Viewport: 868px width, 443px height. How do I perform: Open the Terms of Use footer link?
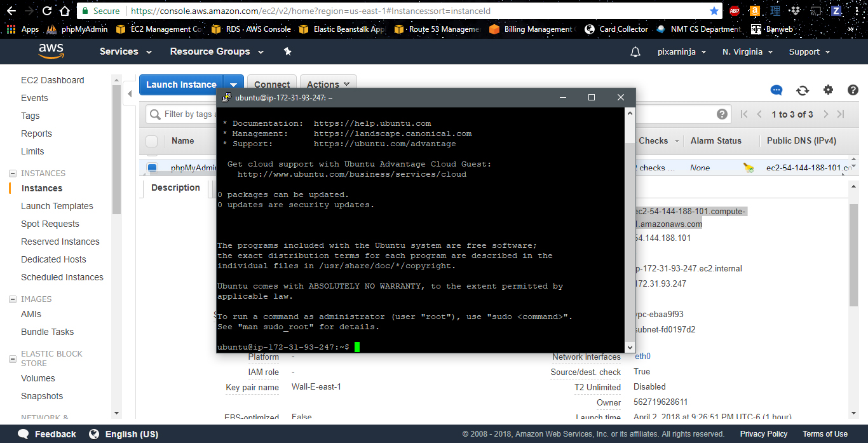pyautogui.click(x=825, y=434)
